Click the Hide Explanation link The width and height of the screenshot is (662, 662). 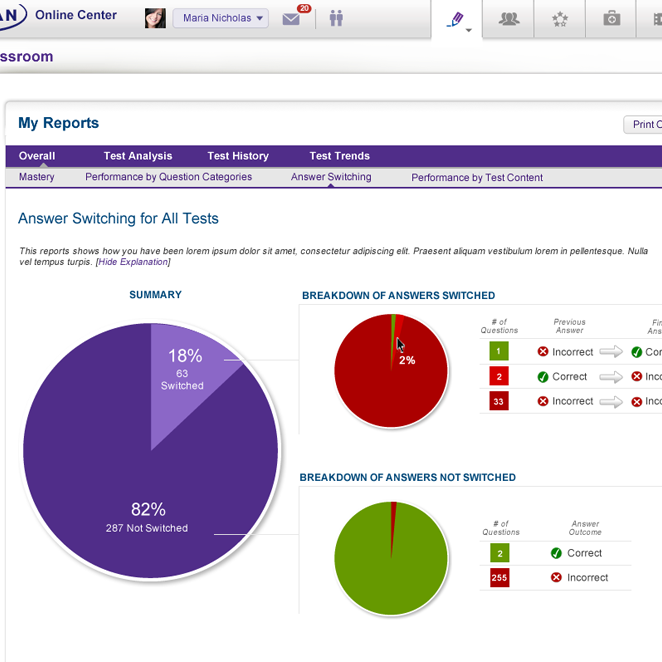[x=133, y=262]
